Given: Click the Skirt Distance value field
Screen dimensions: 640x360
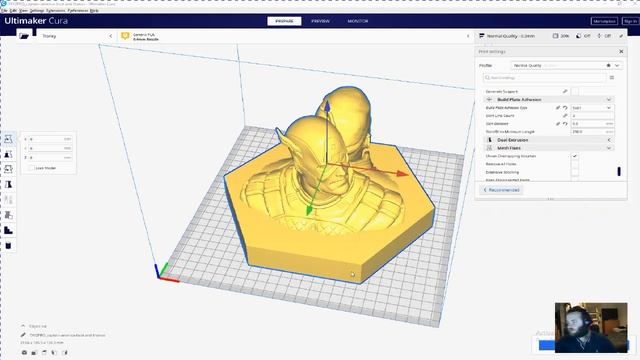Looking at the screenshot, I should click(592, 124).
